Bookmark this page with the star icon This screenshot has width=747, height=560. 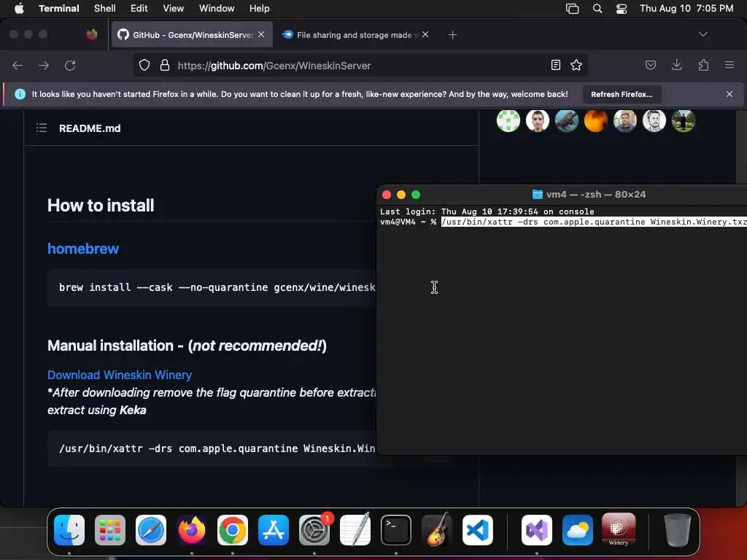pos(576,65)
